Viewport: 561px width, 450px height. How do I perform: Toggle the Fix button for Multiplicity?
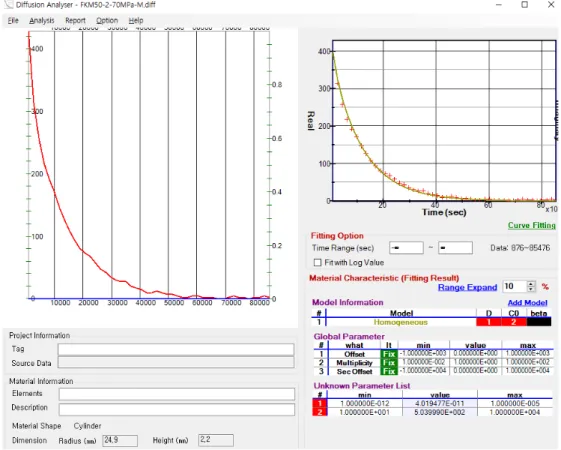389,363
